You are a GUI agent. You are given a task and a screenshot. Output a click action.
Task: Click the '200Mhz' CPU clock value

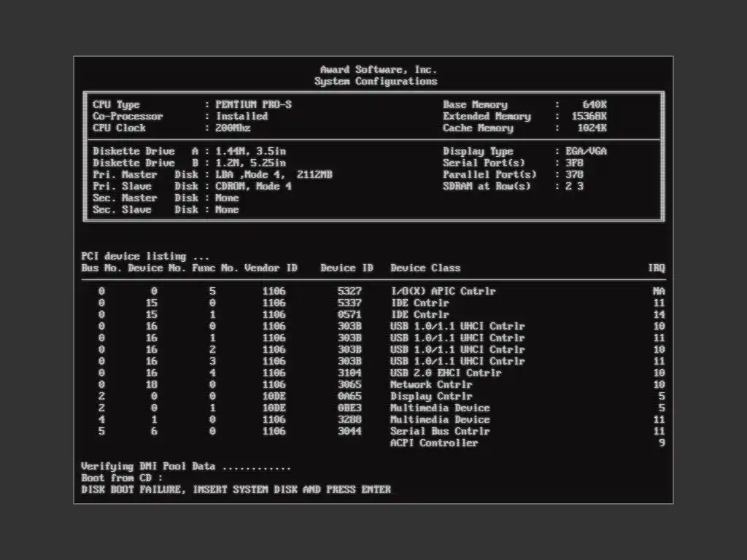[233, 128]
